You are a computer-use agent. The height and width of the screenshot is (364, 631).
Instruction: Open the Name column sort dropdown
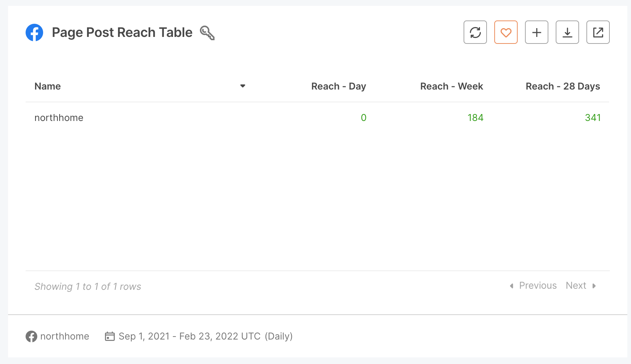point(243,86)
